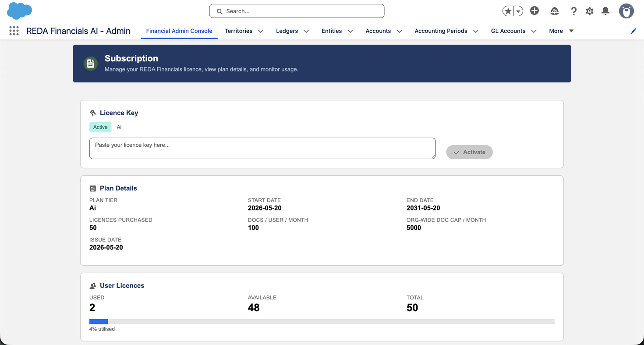This screenshot has width=644, height=345.
Task: Open the More tabs dropdown
Action: point(561,31)
